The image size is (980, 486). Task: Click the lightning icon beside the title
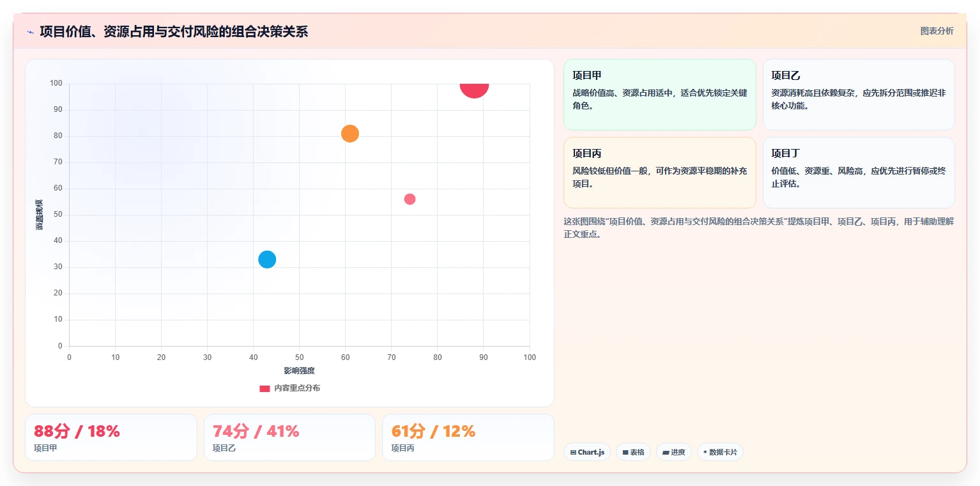click(x=31, y=31)
